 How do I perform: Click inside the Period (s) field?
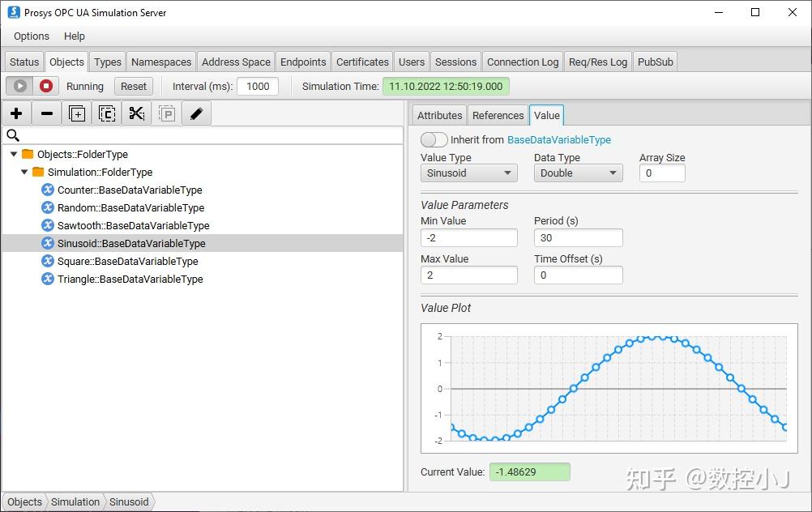click(x=578, y=237)
